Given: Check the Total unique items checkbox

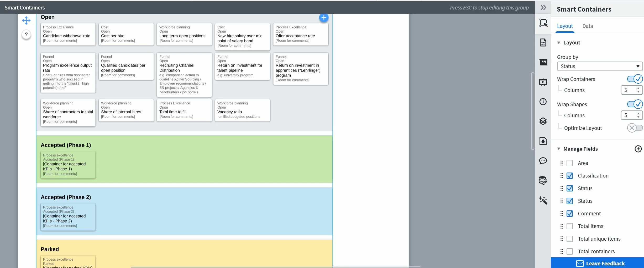Looking at the screenshot, I should click(x=570, y=239).
